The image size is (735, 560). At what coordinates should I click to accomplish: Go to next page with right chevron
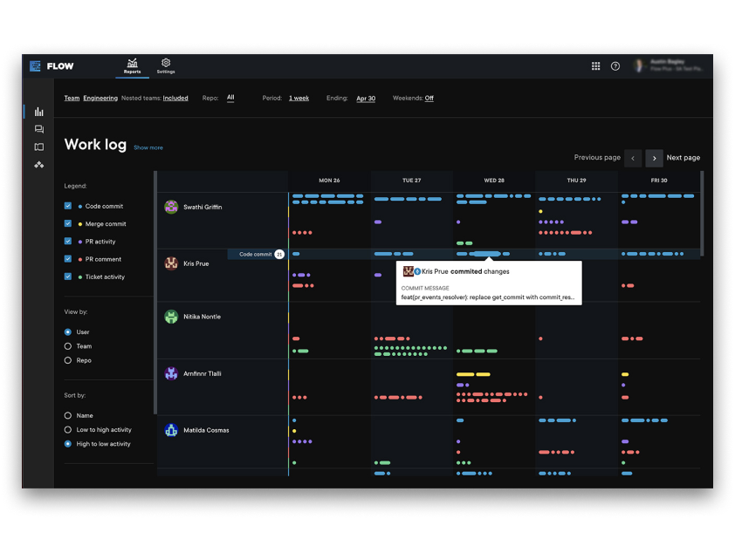click(x=654, y=158)
